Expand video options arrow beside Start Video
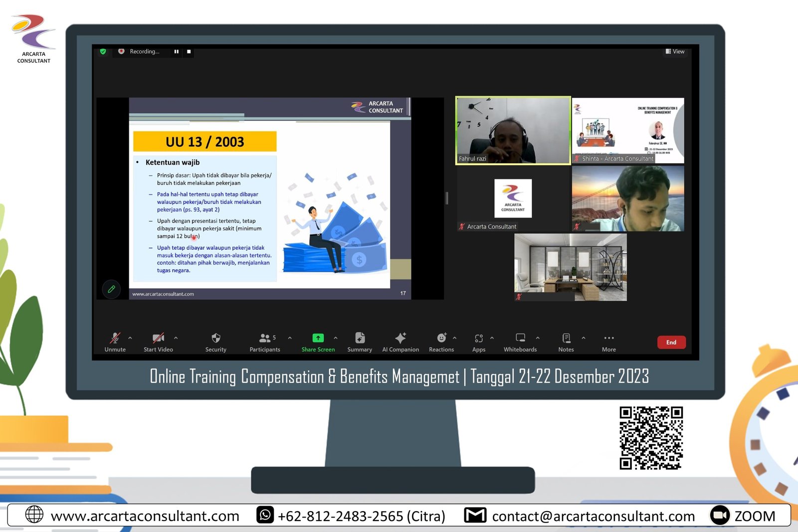Viewport: 798px width, 532px height. coord(176,338)
